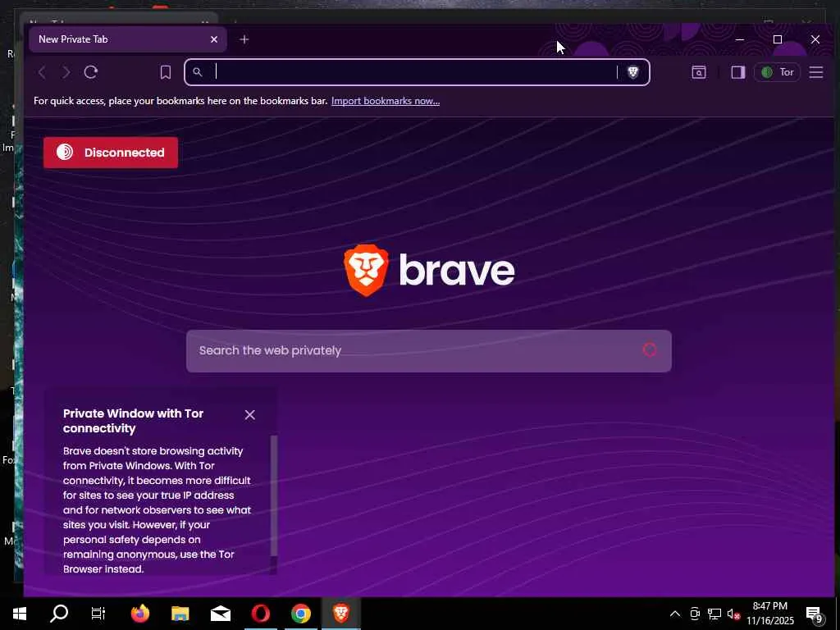
Task: Click the Brave taskbar icon
Action: pos(341,614)
